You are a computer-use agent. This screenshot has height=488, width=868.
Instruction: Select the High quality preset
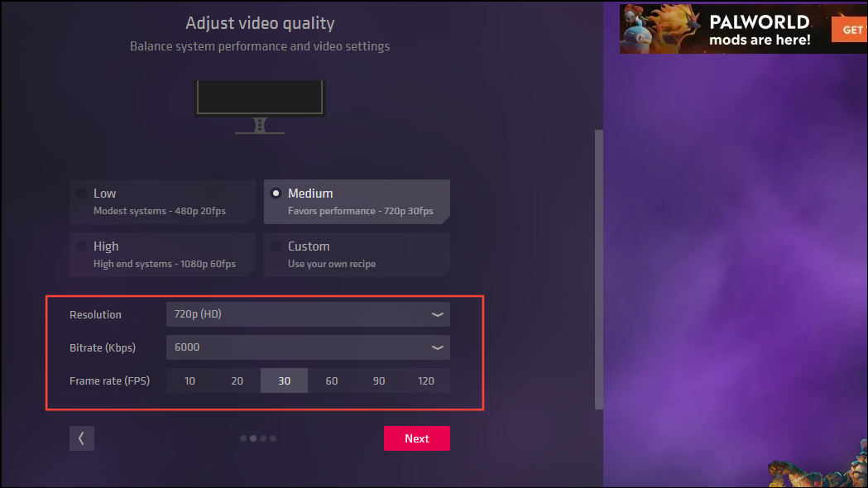click(x=161, y=254)
